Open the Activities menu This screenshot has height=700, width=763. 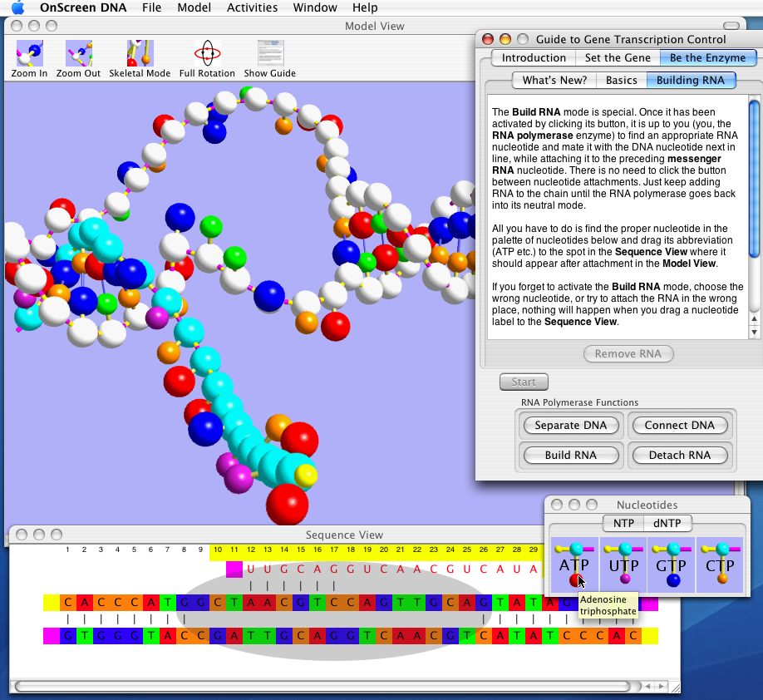point(252,7)
